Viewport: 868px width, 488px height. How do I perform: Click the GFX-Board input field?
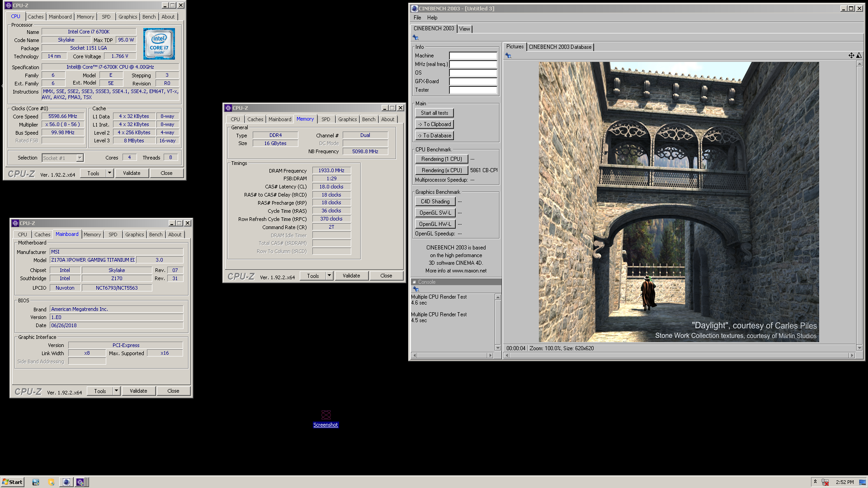[x=473, y=81]
